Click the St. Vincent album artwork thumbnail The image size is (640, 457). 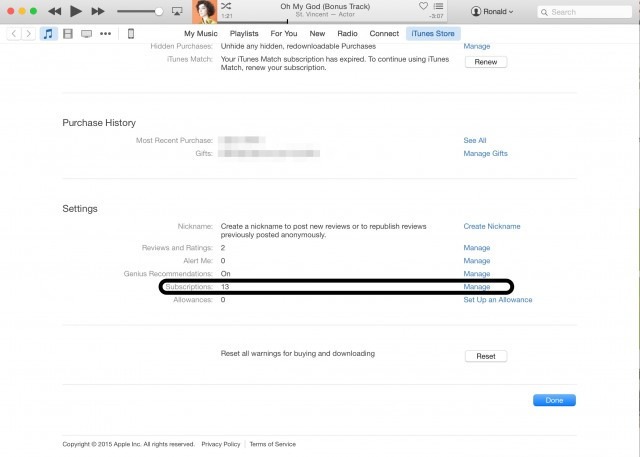pos(204,12)
